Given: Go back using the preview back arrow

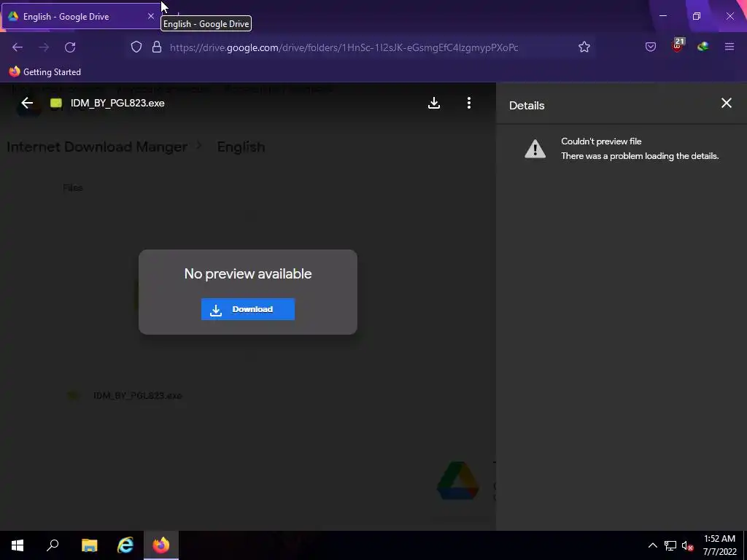Looking at the screenshot, I should (27, 103).
